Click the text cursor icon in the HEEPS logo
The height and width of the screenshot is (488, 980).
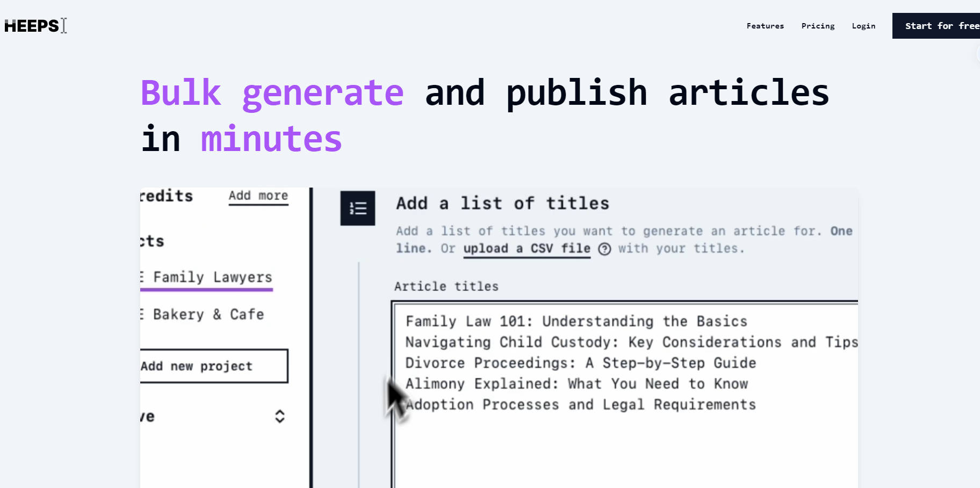[63, 26]
